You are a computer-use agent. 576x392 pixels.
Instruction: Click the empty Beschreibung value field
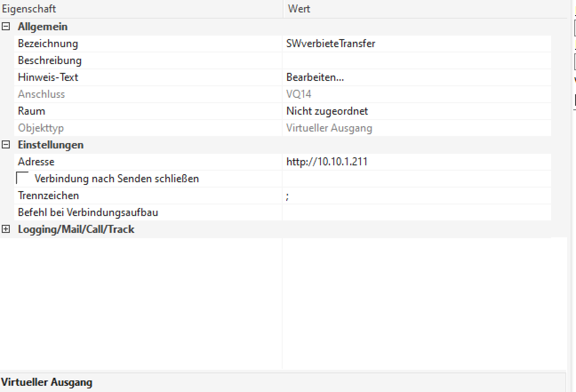416,60
